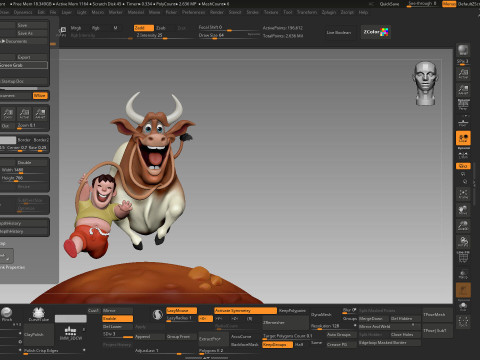Toggle the Rgb channel button
The height and width of the screenshot is (360, 480).
click(95, 28)
